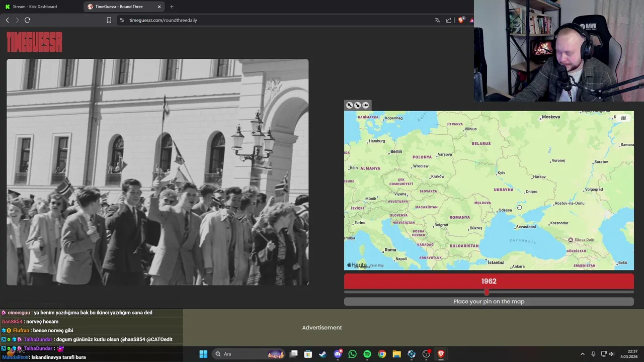
Task: Open Task View on the taskbar
Action: click(294, 354)
